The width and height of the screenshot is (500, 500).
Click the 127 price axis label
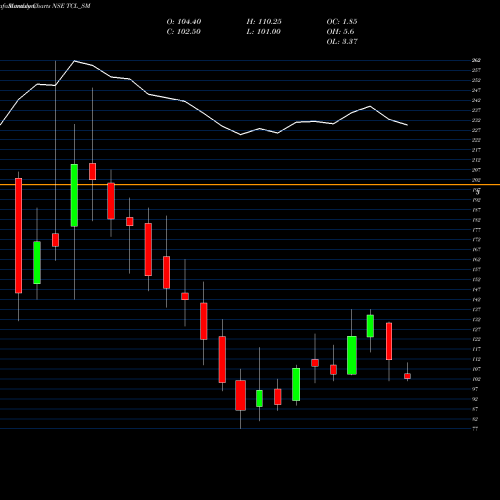[476, 329]
